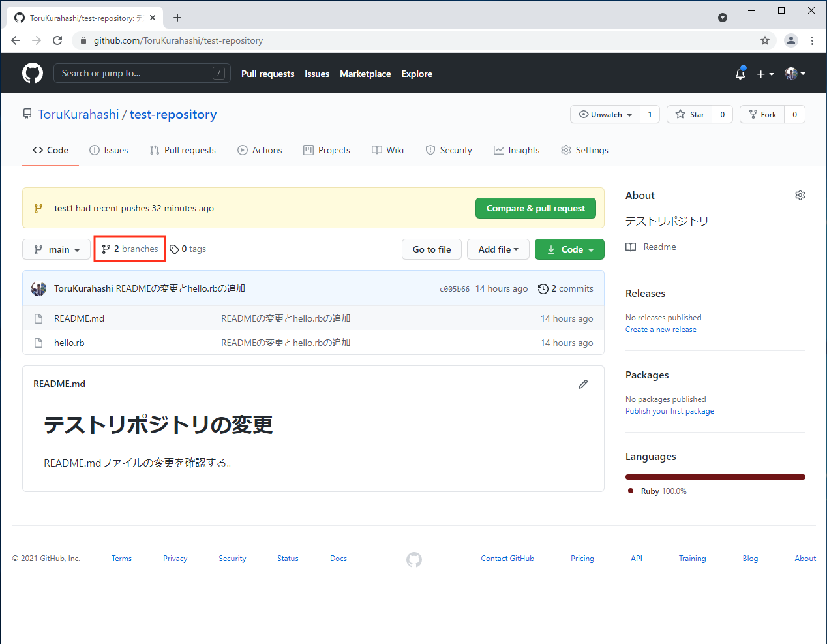Open footer Contact GitHub link
Viewport: 827px width, 644px height.
tap(507, 559)
